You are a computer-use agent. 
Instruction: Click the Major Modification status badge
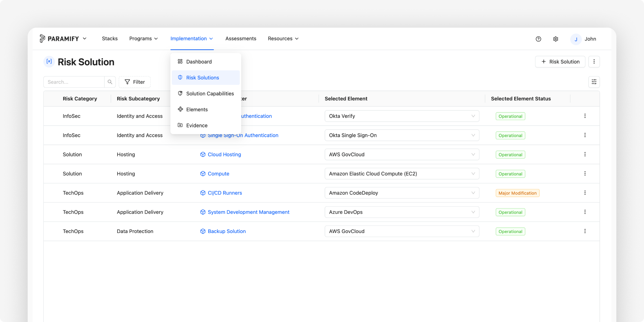pos(518,193)
